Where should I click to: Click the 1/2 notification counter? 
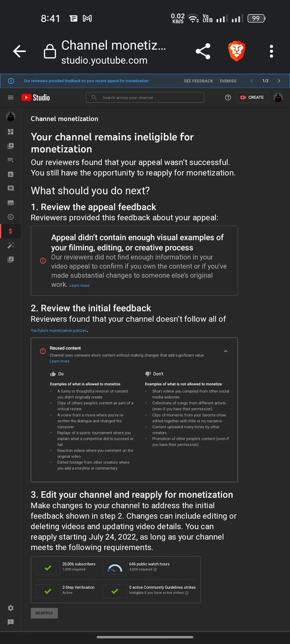coord(265,81)
